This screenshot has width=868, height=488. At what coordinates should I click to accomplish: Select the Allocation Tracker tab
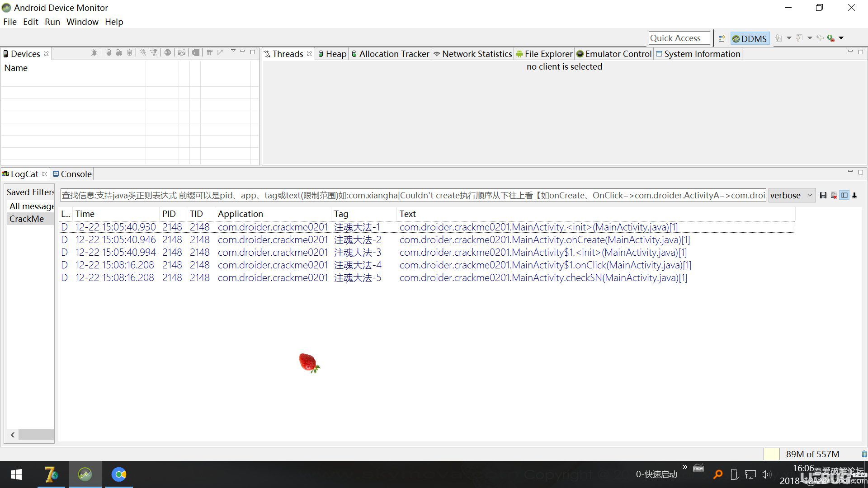pos(393,54)
